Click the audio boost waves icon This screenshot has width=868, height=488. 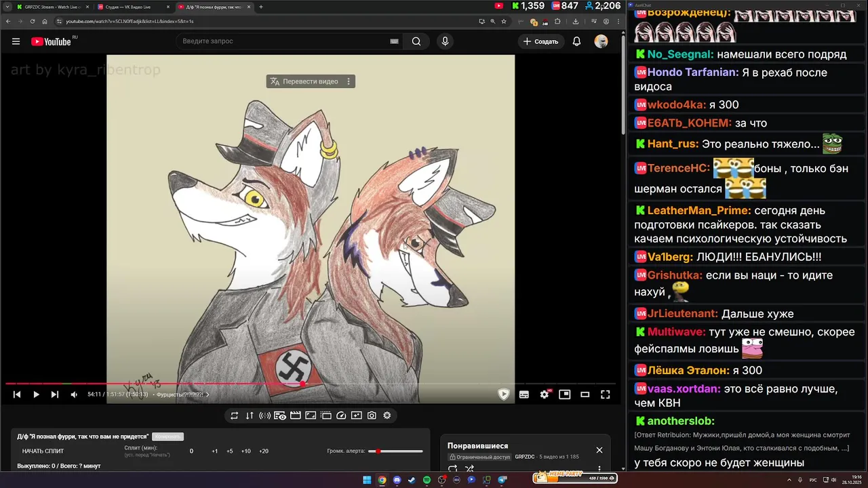(x=264, y=415)
